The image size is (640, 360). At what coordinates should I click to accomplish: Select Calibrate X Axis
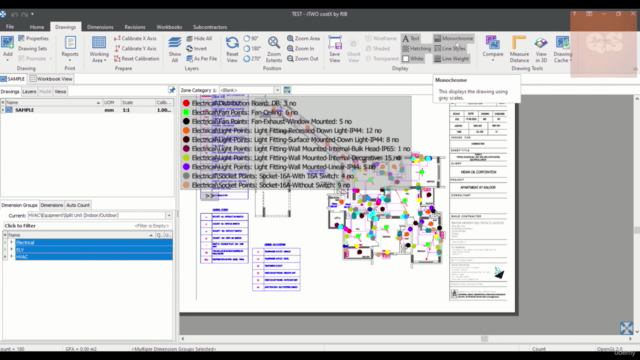pyautogui.click(x=135, y=38)
